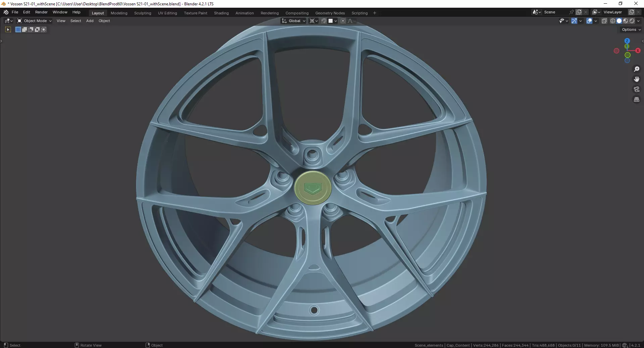Open the Options dropdown

[x=631, y=30]
